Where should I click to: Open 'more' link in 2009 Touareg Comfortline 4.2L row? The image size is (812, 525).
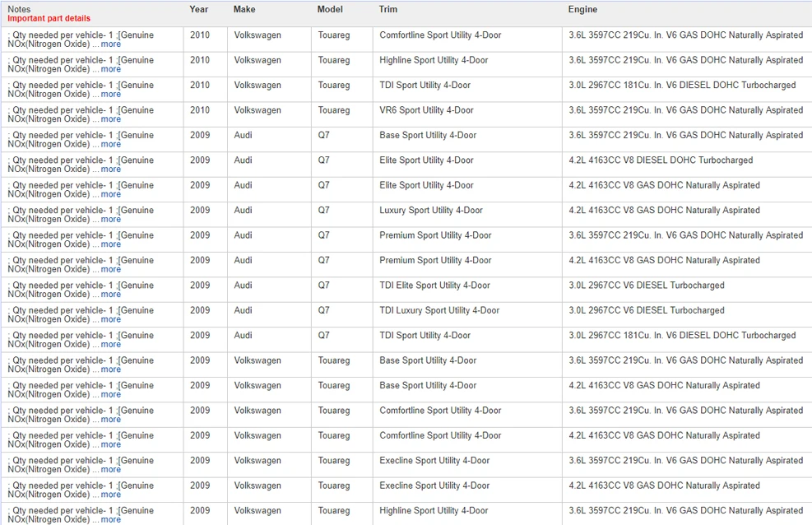111,444
